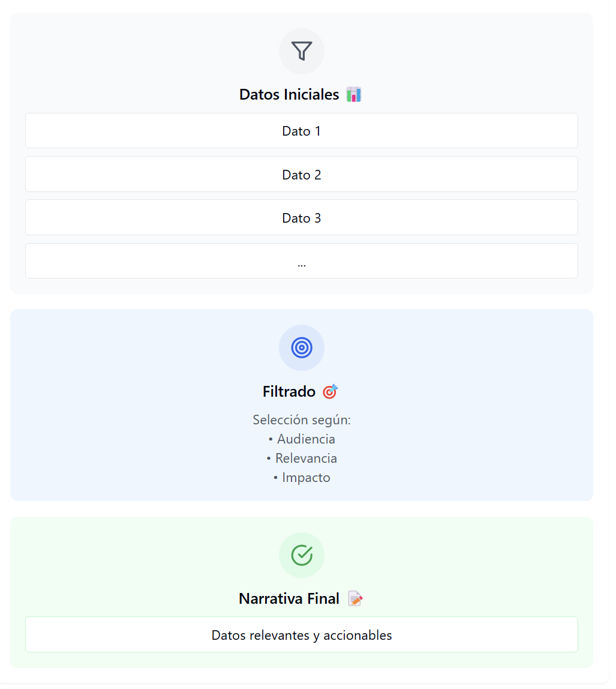Click the dart target emoji icon
616x689 pixels.
[x=330, y=392]
